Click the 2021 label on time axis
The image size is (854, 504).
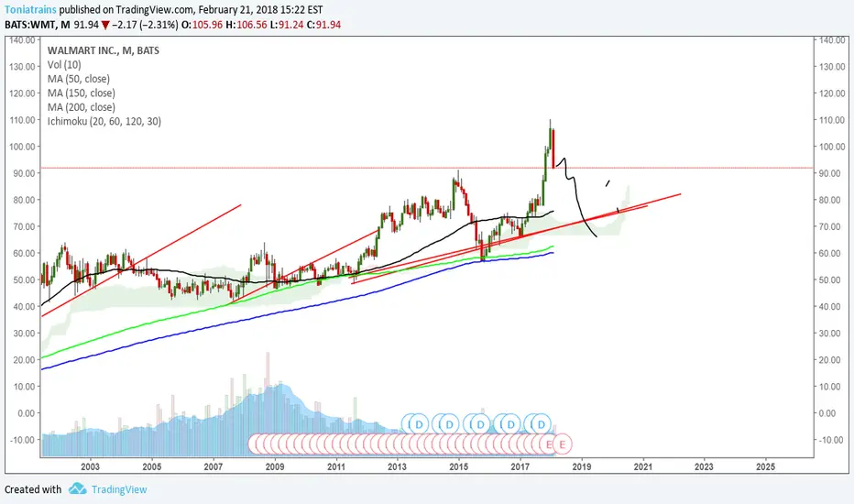(643, 466)
